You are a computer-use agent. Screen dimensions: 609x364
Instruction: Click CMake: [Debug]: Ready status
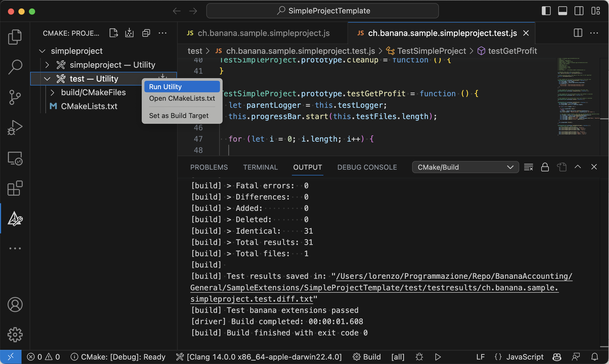[x=118, y=357]
